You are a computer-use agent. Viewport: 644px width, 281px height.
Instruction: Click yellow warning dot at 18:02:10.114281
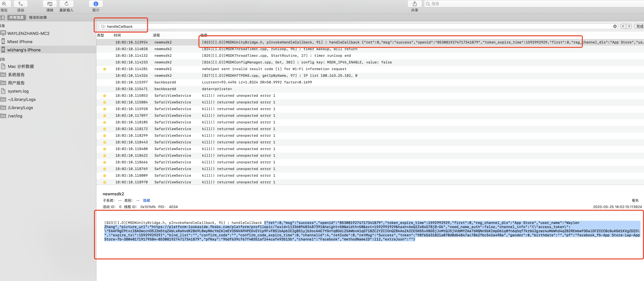(x=105, y=69)
